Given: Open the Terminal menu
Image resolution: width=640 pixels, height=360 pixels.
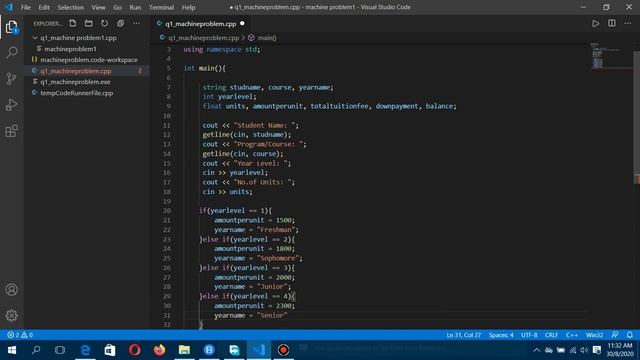Looking at the screenshot, I should point(161,7).
